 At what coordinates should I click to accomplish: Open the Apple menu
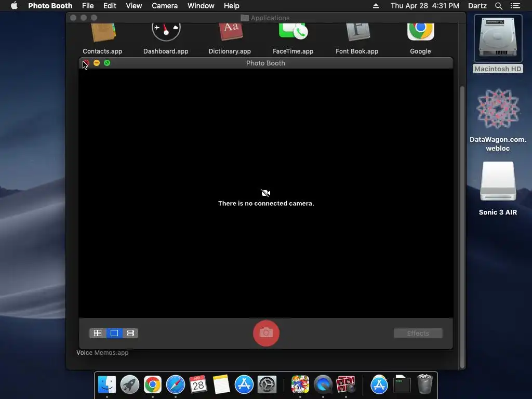(14, 6)
